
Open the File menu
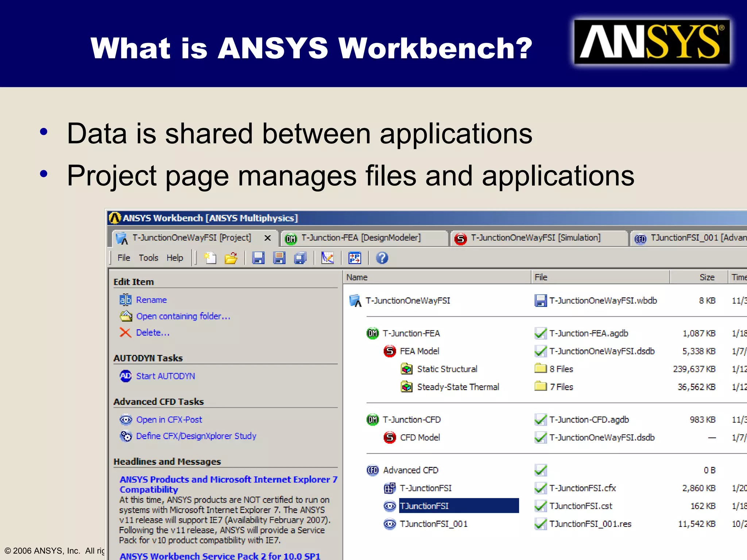[124, 258]
